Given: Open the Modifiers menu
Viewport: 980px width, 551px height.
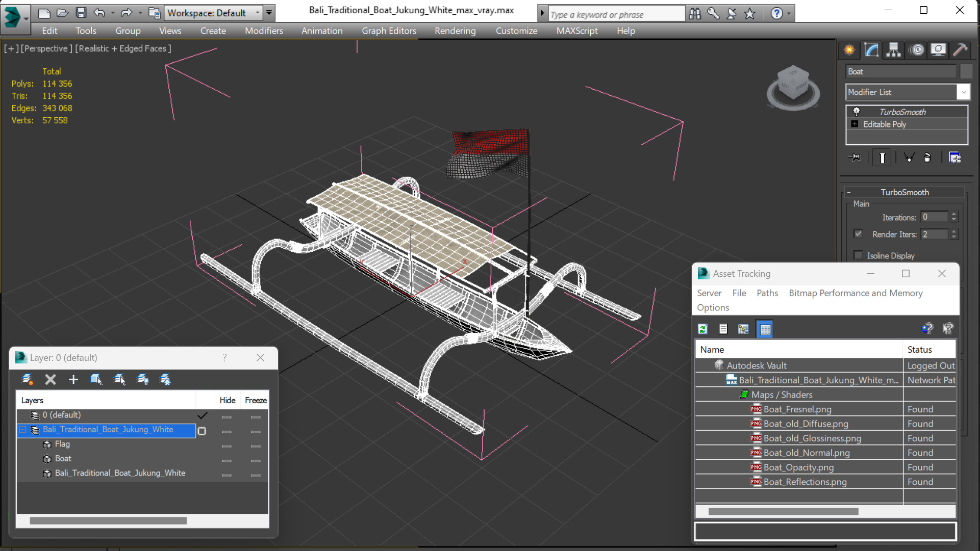Looking at the screenshot, I should [x=264, y=31].
